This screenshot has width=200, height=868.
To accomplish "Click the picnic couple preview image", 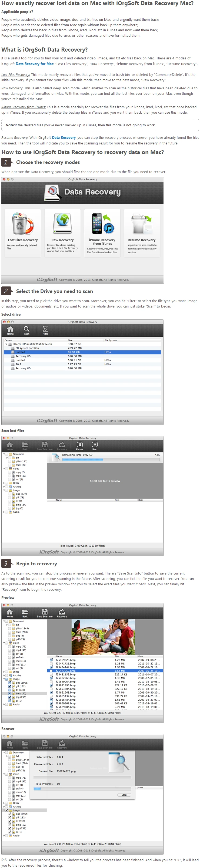I will tap(103, 637).
